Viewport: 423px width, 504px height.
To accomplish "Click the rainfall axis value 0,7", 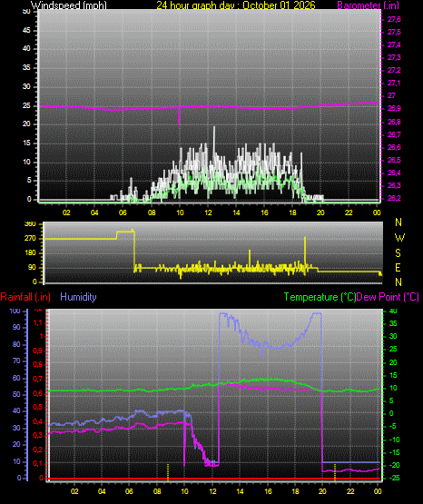I will 37,380.
